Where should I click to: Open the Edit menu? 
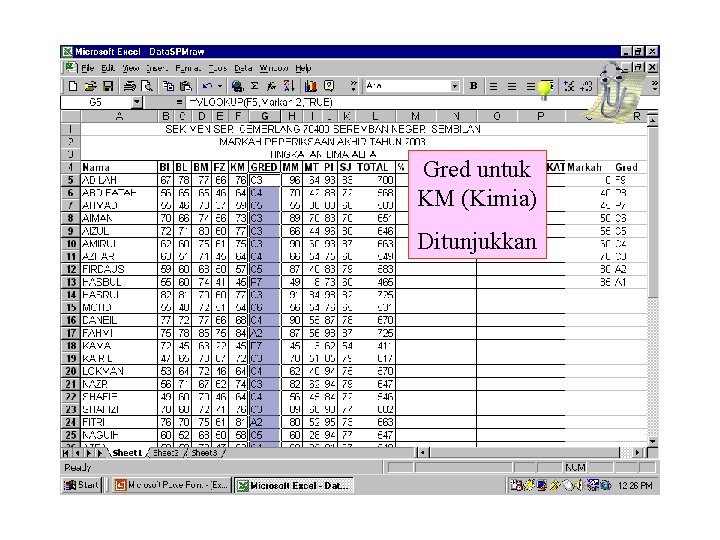point(108,68)
